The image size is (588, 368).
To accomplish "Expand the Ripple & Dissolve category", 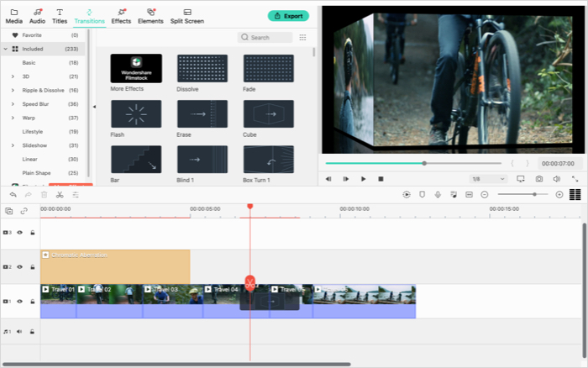I will click(x=13, y=91).
